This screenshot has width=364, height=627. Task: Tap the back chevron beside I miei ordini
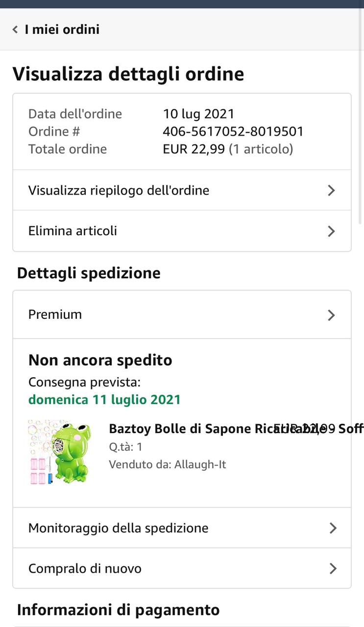(x=15, y=30)
